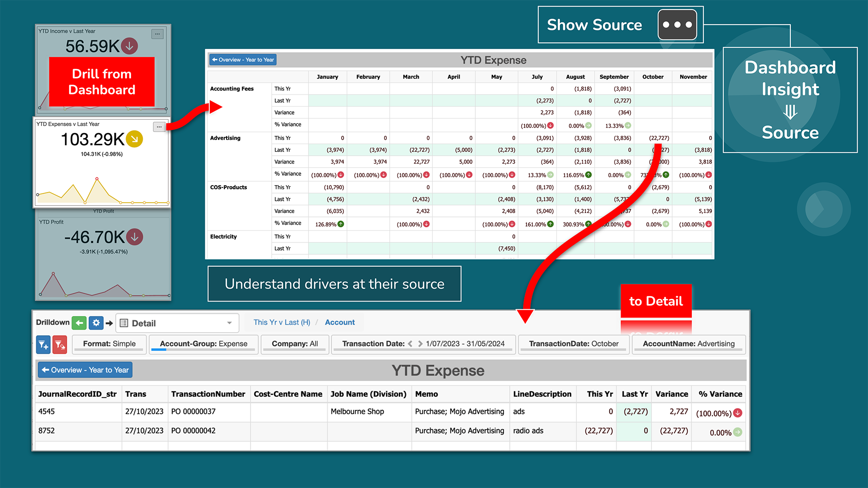Select the 'This Yr v Last (H)' breadcrumb
Viewport: 868px width, 488px height.
[281, 322]
